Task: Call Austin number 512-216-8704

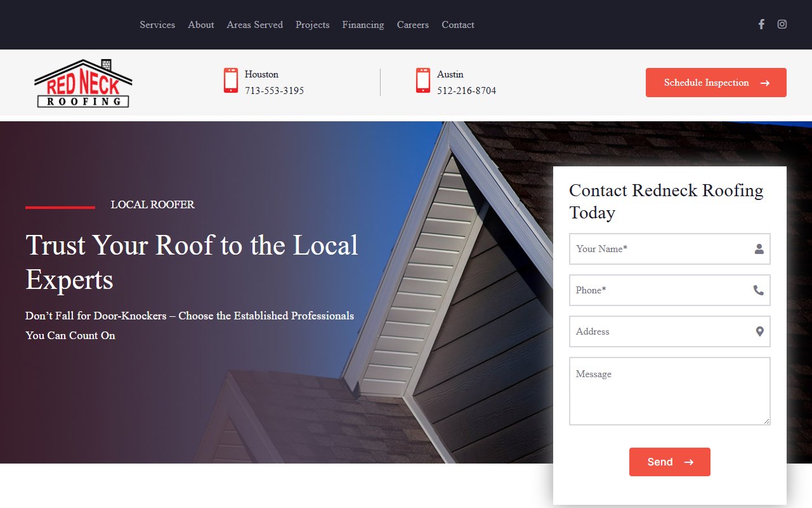Action: pyautogui.click(x=467, y=91)
